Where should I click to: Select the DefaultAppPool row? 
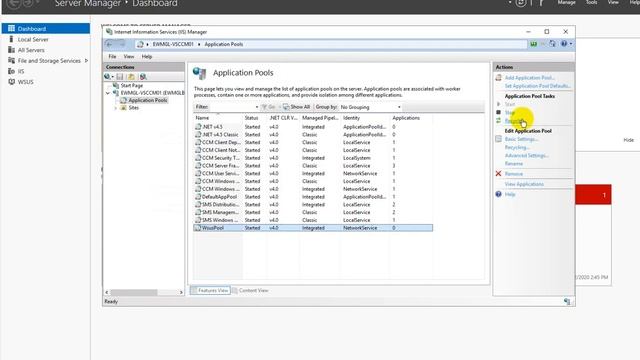[313, 197]
